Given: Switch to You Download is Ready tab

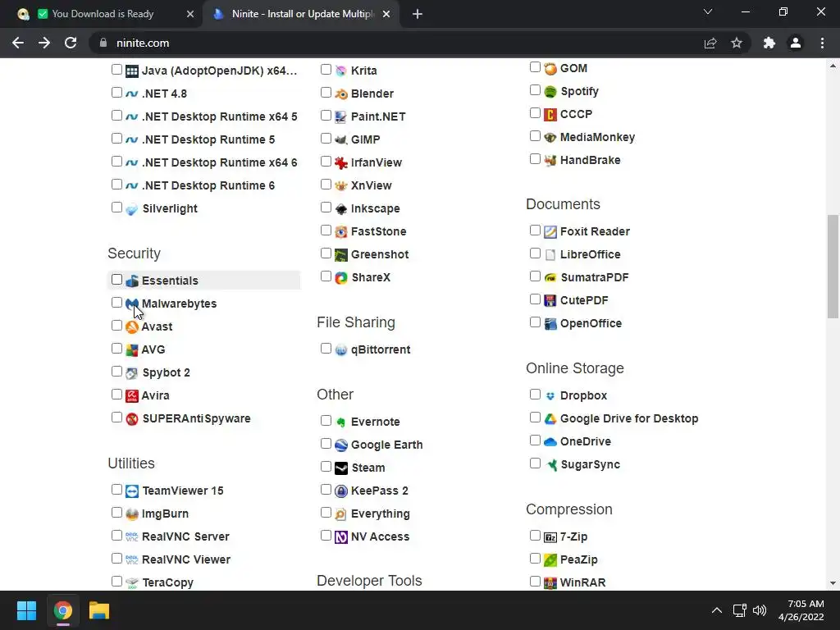Looking at the screenshot, I should [x=103, y=14].
